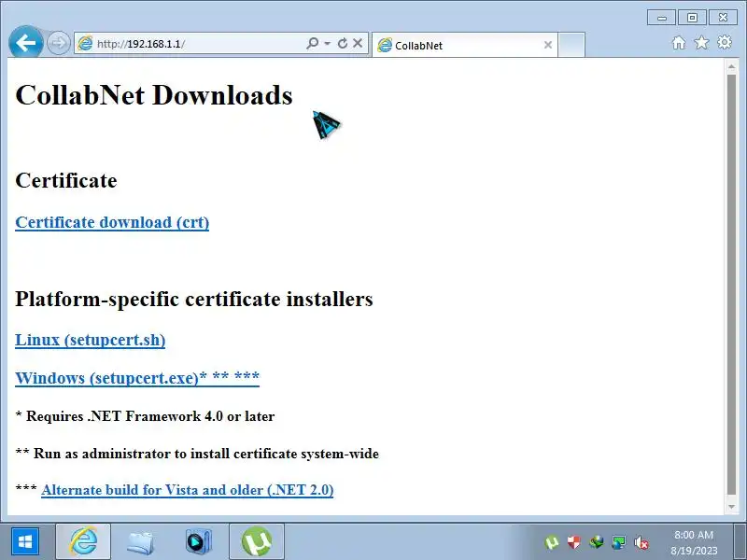This screenshot has height=560, width=747.
Task: Close the CollabNet tab
Action: pos(548,45)
